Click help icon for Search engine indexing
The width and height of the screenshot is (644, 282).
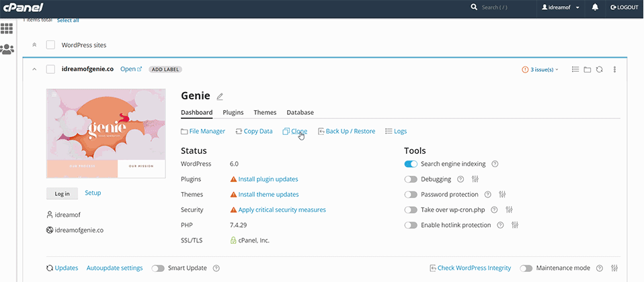[x=495, y=164]
